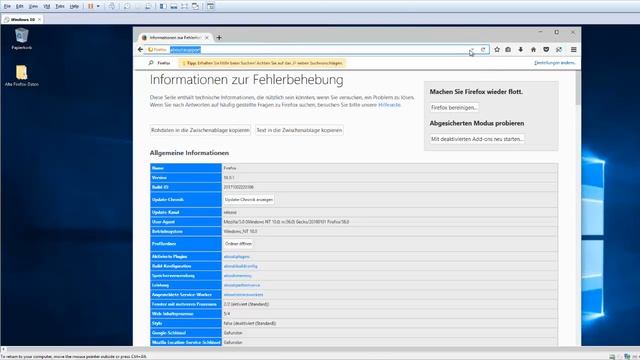
Task: Open the Firefox hamburger menu
Action: pos(573,49)
